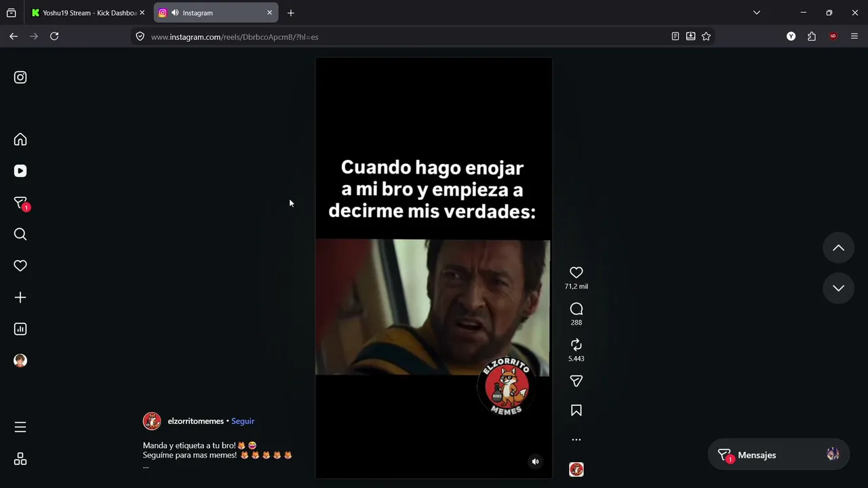Viewport: 868px width, 488px height.
Task: Share the reel via paper plane icon
Action: (x=576, y=382)
